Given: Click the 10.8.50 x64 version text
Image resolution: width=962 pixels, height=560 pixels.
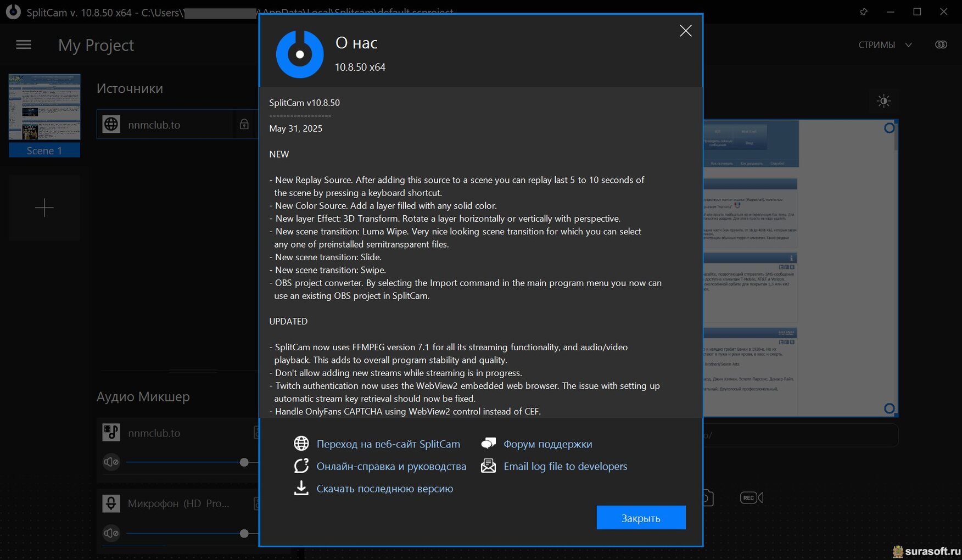Looking at the screenshot, I should (x=360, y=67).
